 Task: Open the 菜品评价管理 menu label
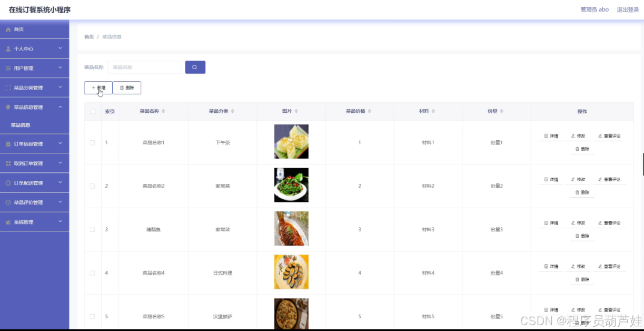pos(28,202)
